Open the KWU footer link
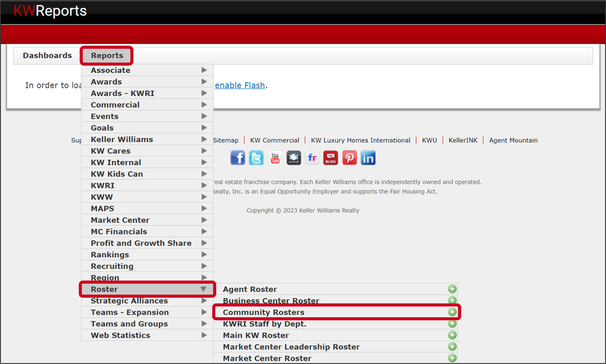The height and width of the screenshot is (364, 606). click(429, 140)
